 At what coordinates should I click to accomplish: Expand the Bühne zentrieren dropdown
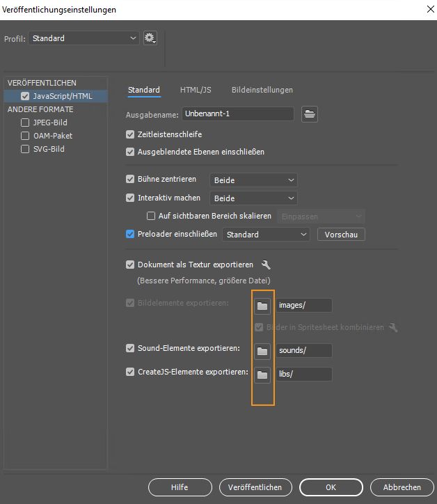pos(253,180)
